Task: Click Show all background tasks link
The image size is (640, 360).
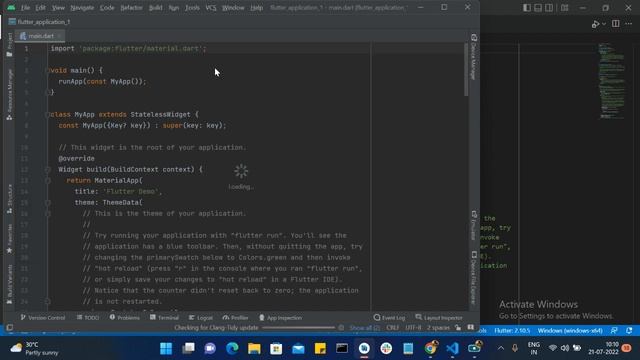Action: (x=364, y=328)
